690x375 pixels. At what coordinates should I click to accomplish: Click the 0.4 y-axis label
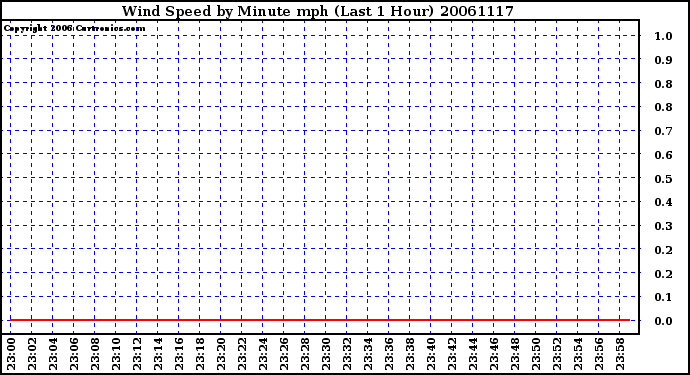(663, 202)
